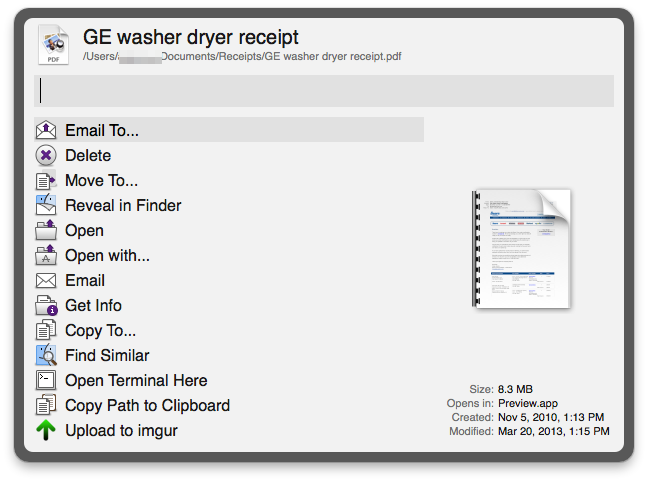Image resolution: width=648 pixels, height=482 pixels.
Task: Click the Copy Path to Clipboard icon
Action: click(46, 405)
